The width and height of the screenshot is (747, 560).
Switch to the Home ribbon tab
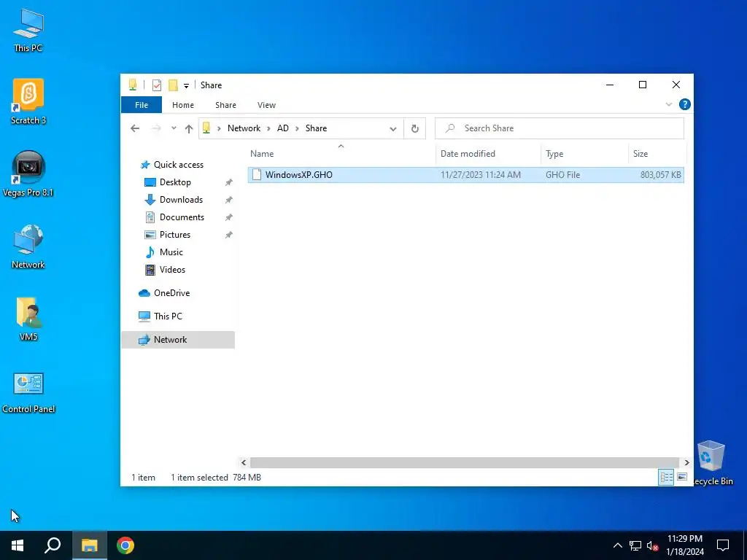[x=183, y=105]
